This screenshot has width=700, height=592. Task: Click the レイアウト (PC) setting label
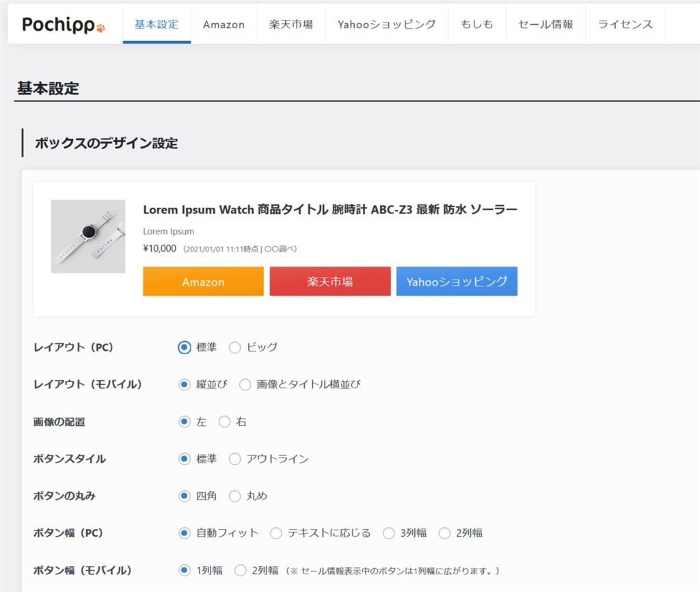click(73, 347)
